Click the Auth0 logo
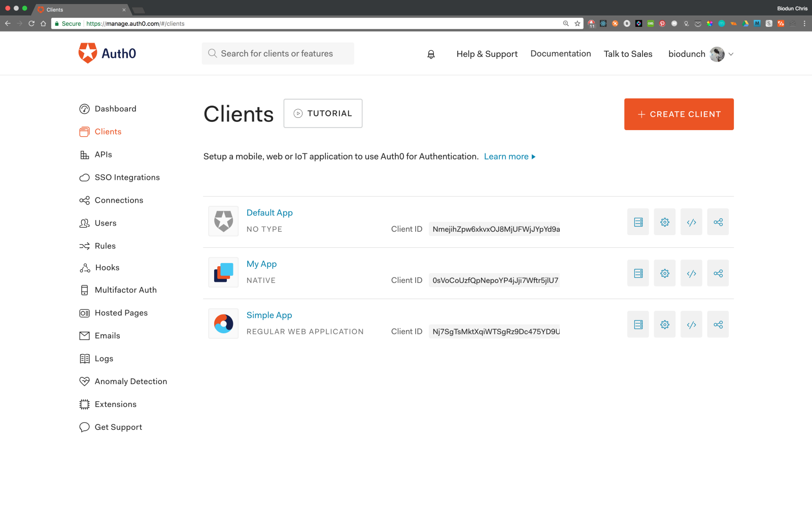 (108, 53)
